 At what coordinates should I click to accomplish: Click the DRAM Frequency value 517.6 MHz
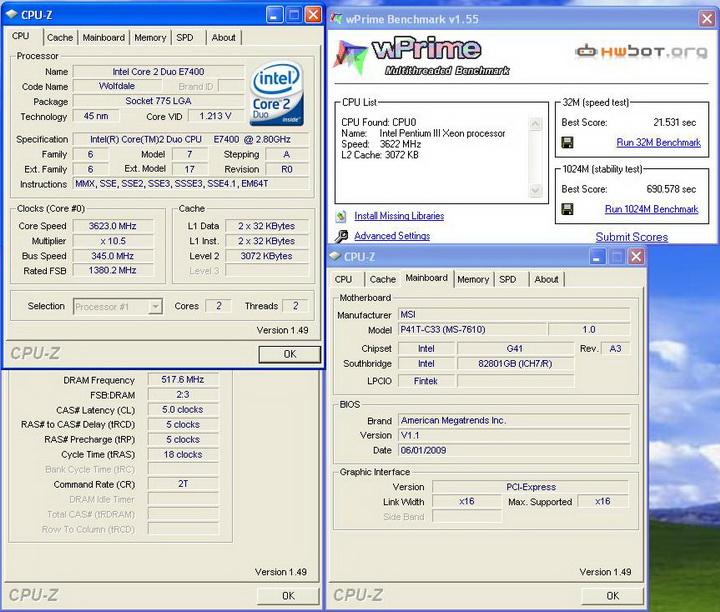point(183,380)
